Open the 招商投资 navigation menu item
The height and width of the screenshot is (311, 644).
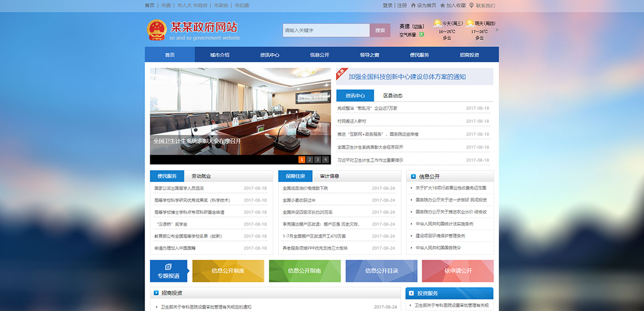point(469,55)
